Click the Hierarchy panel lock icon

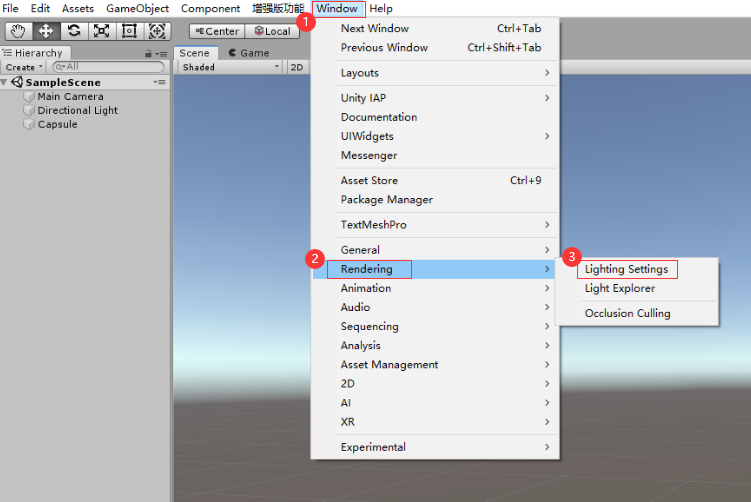(148, 54)
